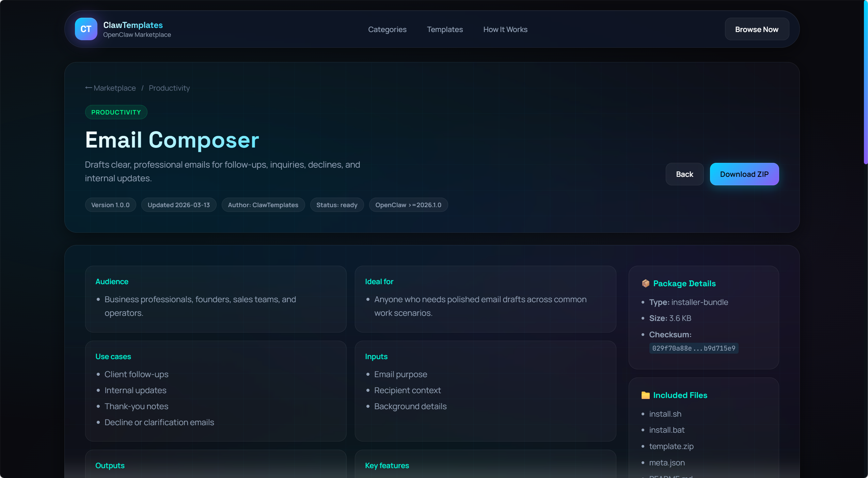Select the PRODUCTIVITY category badge
868x478 pixels.
(x=116, y=112)
